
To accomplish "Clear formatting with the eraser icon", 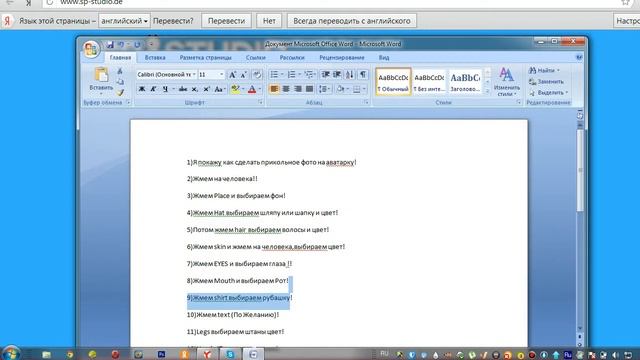I will coord(257,75).
